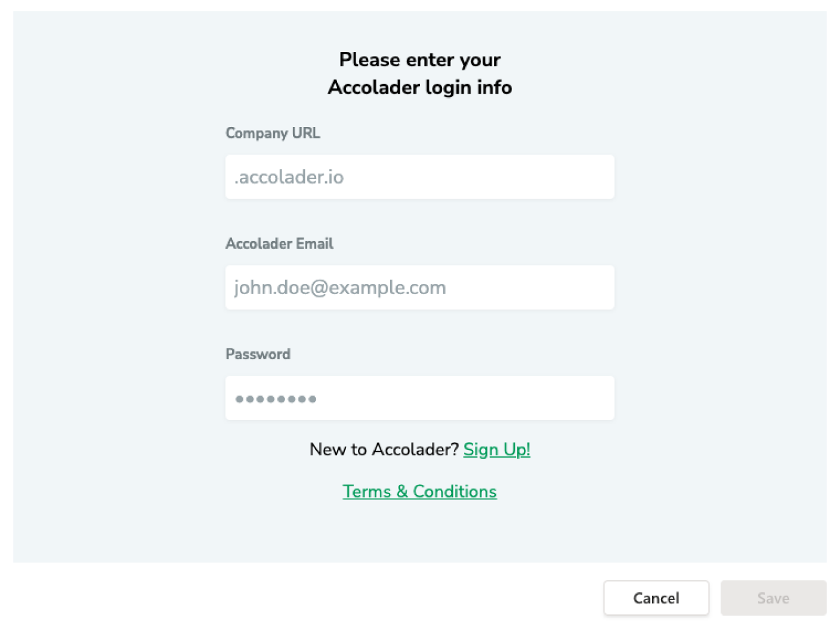The image size is (840, 627).
Task: Select the Password entry field
Action: [419, 398]
